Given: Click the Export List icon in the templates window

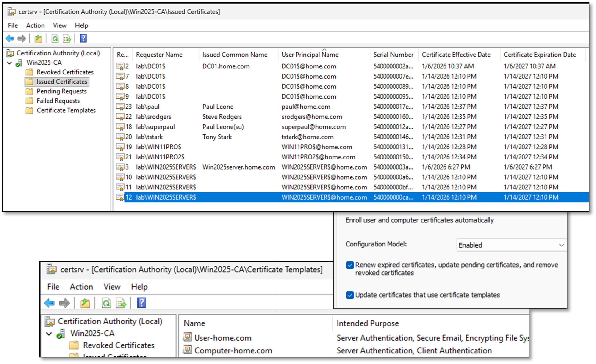Looking at the screenshot, I should pyautogui.click(x=120, y=303).
